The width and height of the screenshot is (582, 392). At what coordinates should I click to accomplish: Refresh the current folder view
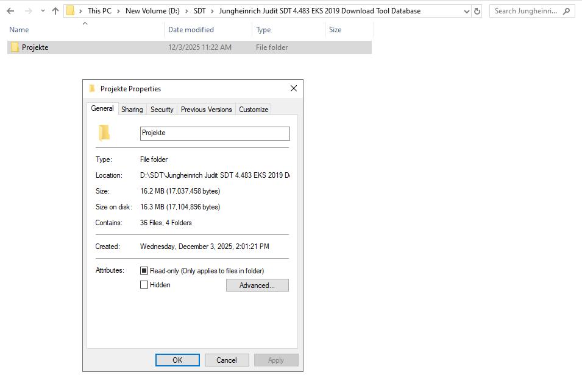click(477, 11)
